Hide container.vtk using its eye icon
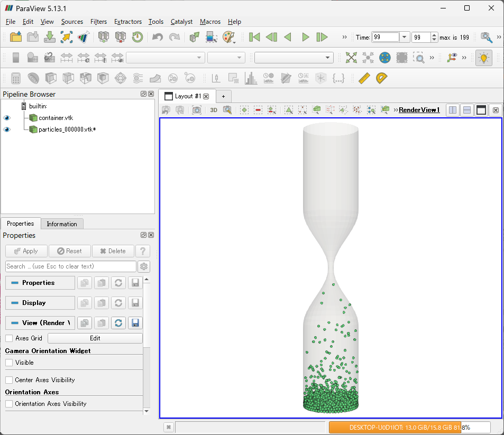This screenshot has width=504, height=435. [x=7, y=118]
